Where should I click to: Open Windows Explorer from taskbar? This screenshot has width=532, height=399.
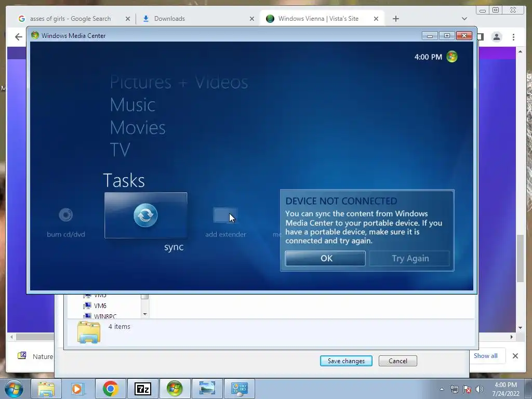click(x=46, y=389)
